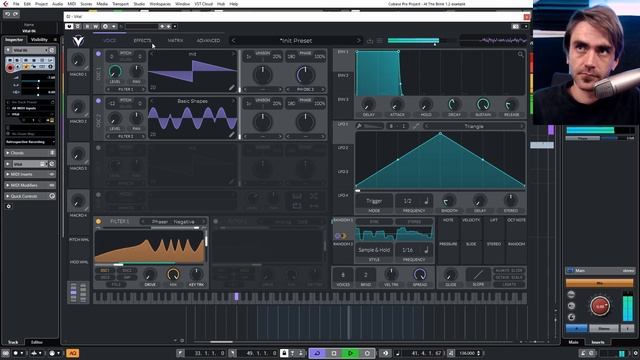Click the OSC 1 LEVEL knob

click(x=115, y=72)
